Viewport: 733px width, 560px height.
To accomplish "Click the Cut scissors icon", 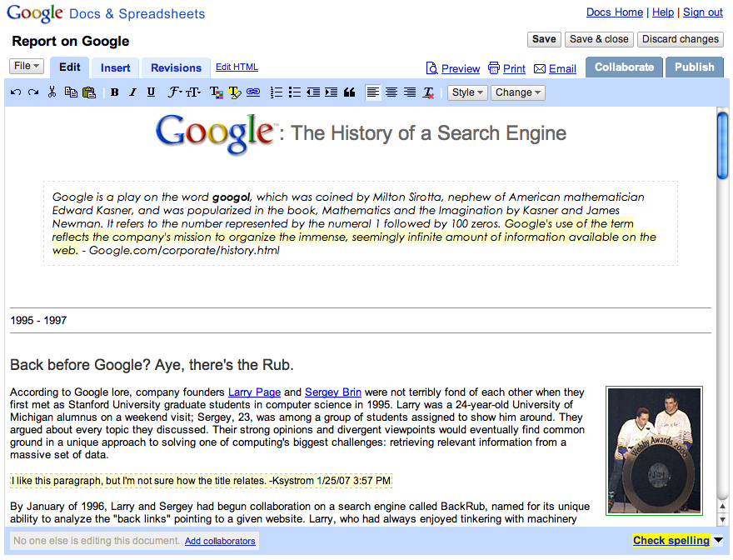I will (x=52, y=92).
